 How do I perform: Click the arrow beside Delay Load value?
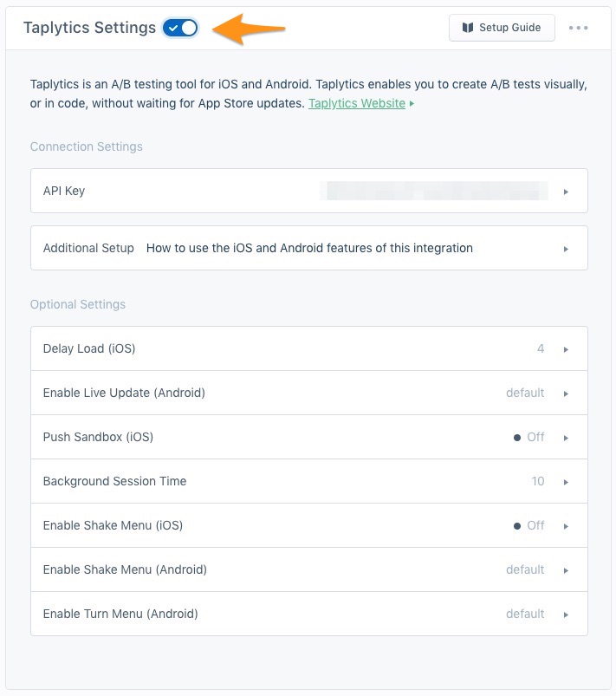(x=566, y=349)
